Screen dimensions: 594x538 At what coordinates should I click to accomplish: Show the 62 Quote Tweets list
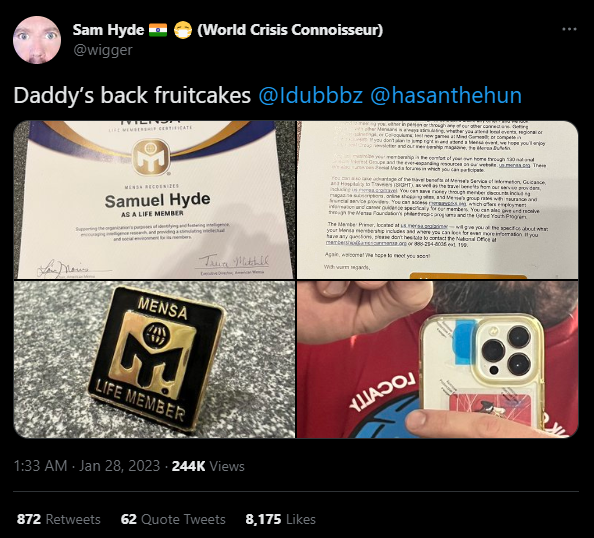(x=173, y=519)
